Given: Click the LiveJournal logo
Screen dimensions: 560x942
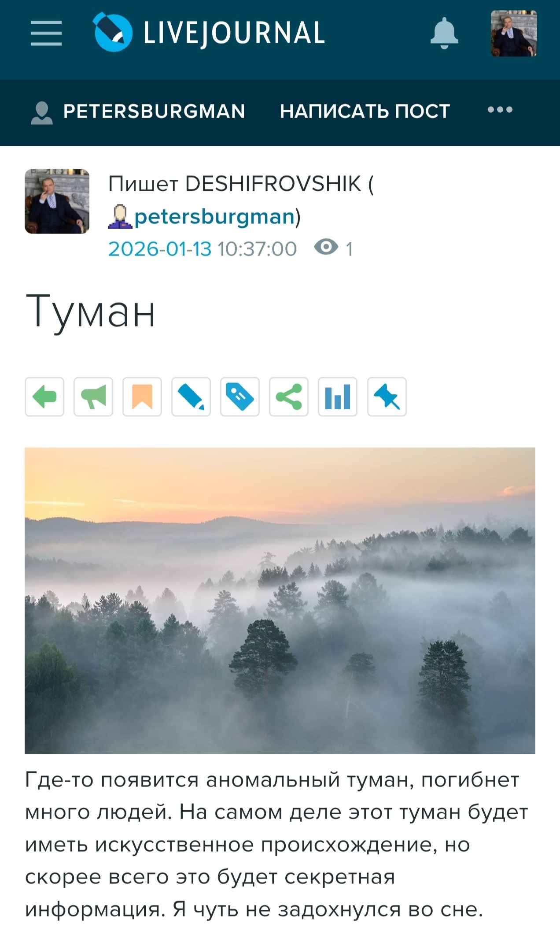Looking at the screenshot, I should pos(209,32).
